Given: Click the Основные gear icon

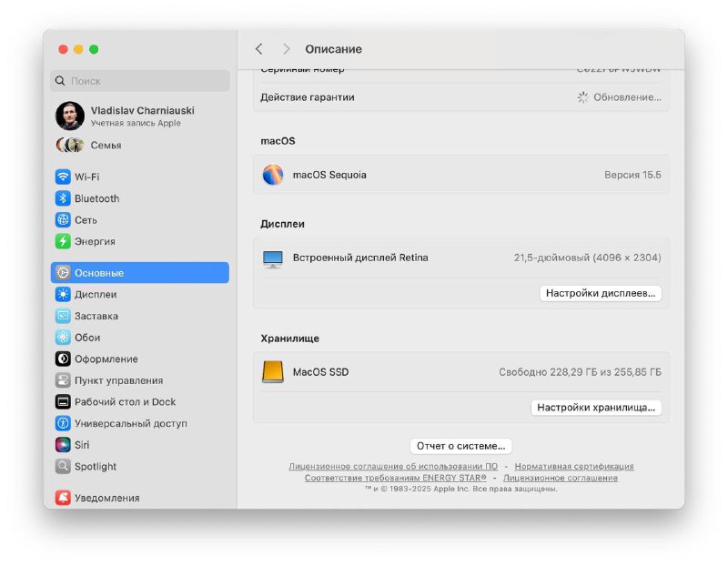Looking at the screenshot, I should pyautogui.click(x=63, y=273).
